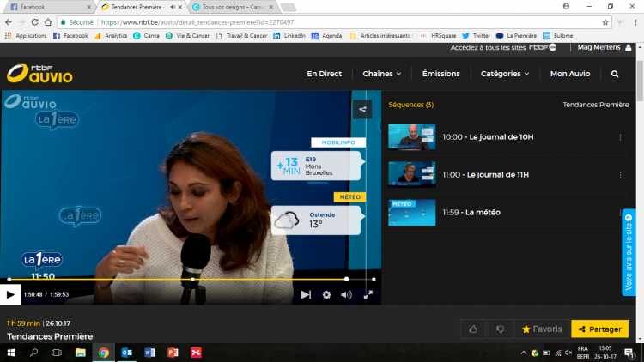The image size is (644, 362).
Task: Add Tendances Première to Favoris
Action: tap(542, 329)
